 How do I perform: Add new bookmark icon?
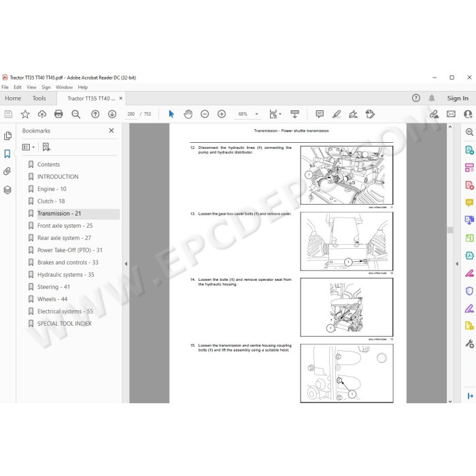tap(46, 148)
